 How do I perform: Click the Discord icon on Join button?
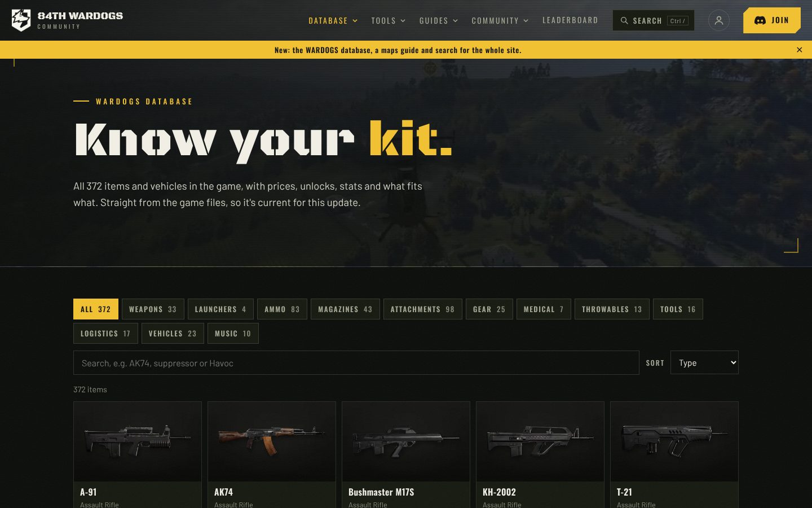(x=760, y=20)
